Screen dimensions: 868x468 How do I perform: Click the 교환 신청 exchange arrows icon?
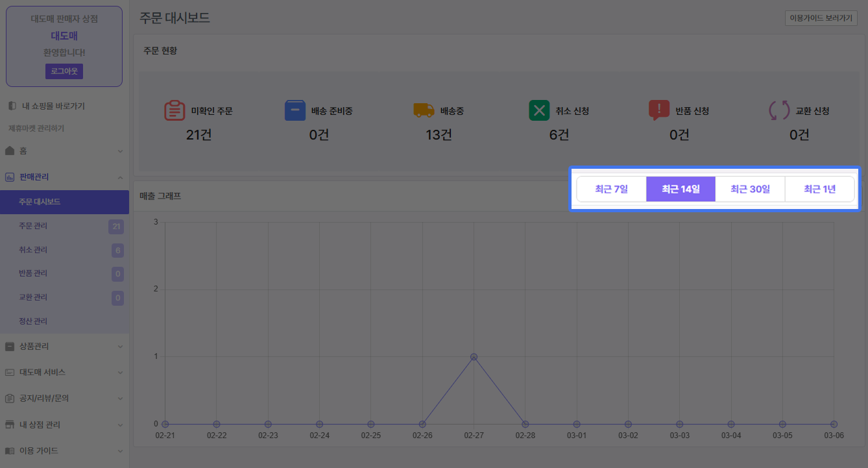pos(779,110)
